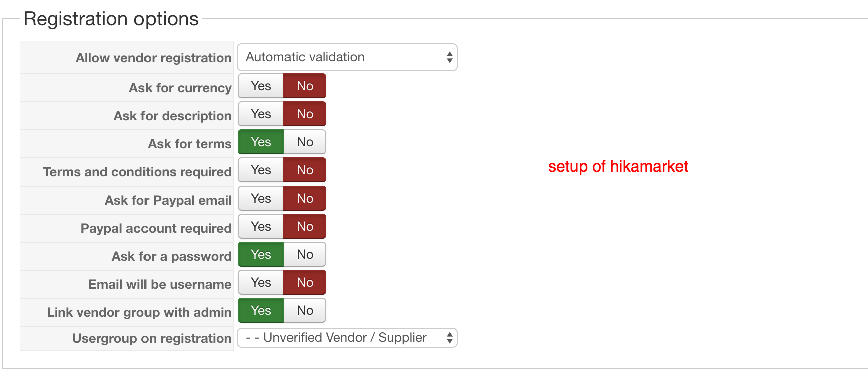Enable Ask for description with Yes

click(x=261, y=114)
